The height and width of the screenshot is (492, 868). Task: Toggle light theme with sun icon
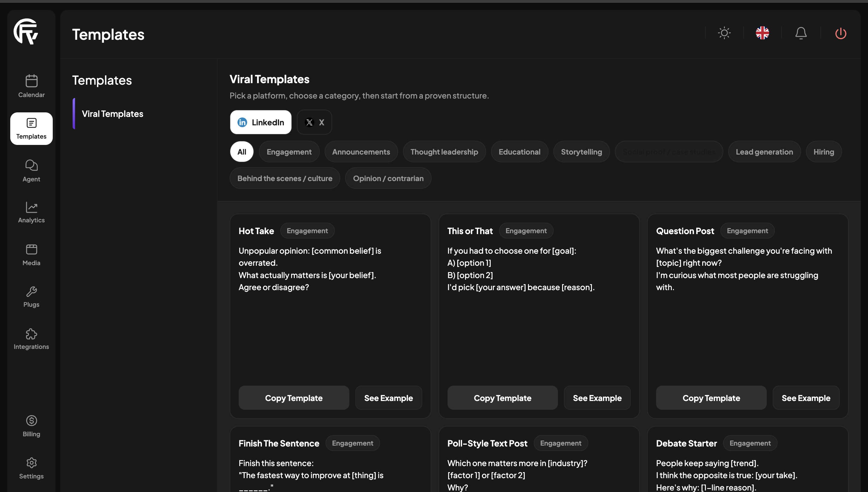pos(724,33)
